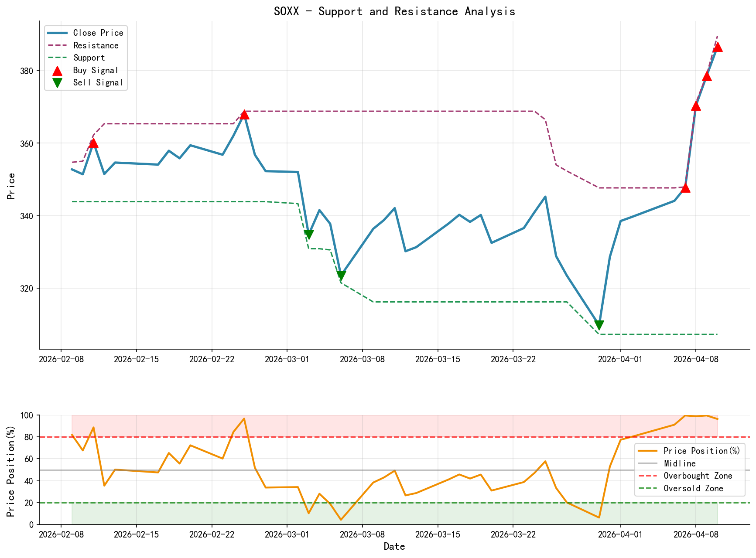Click the purple dashed Resistance sample in legend
This screenshot has height=558, width=756.
point(57,45)
